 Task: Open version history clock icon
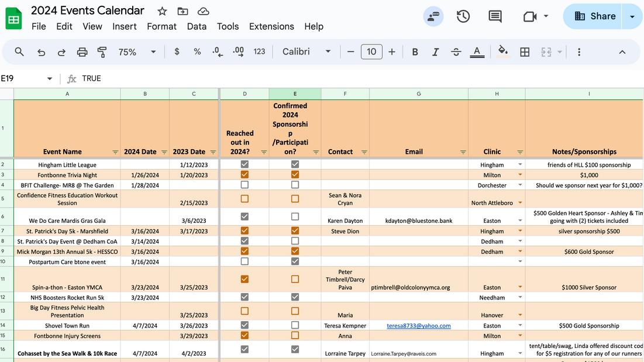463,16
